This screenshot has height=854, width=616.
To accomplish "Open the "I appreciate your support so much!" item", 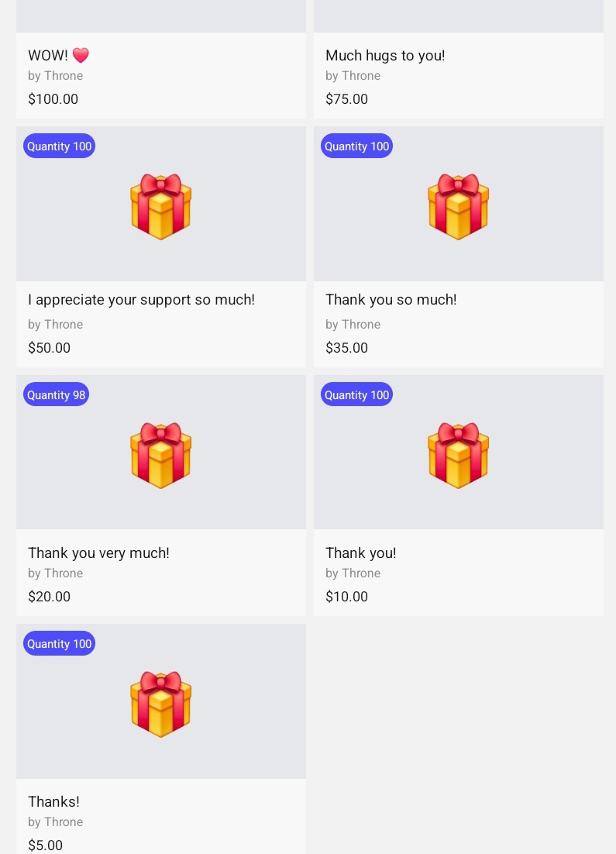I will click(x=141, y=300).
